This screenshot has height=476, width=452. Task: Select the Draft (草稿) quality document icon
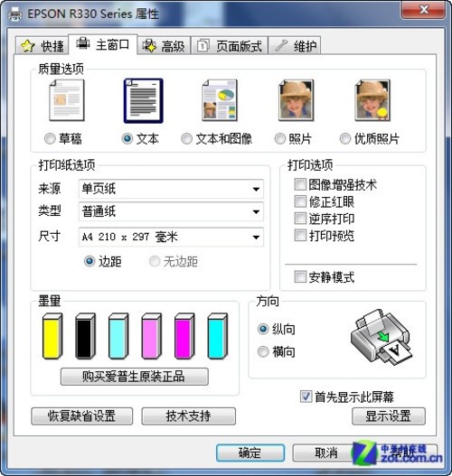[x=67, y=100]
